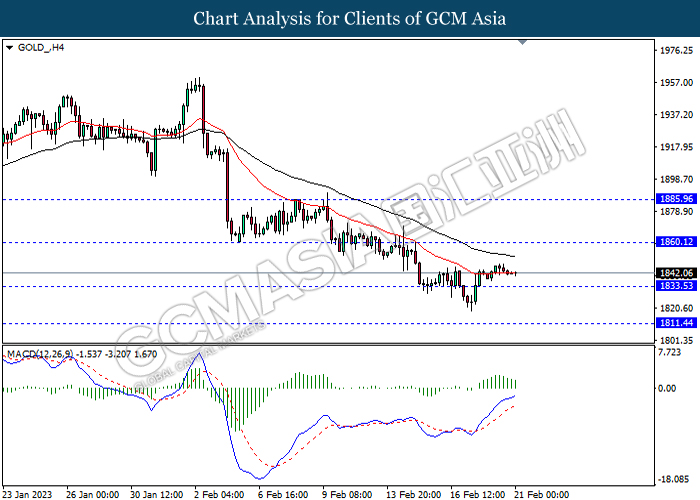Select the 1833.53 price level label
Image resolution: width=700 pixels, height=500 pixels.
click(x=676, y=285)
